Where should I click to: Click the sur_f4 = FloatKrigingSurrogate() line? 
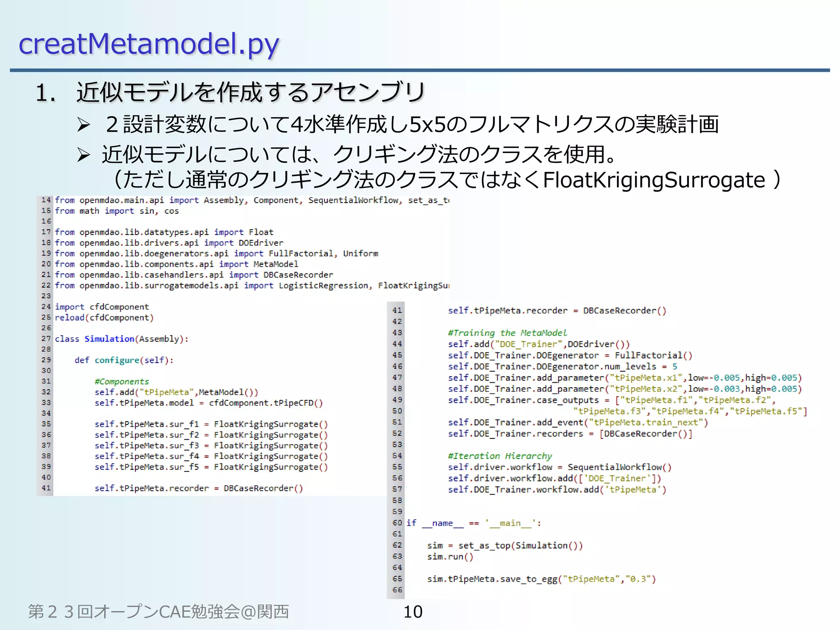click(x=211, y=456)
